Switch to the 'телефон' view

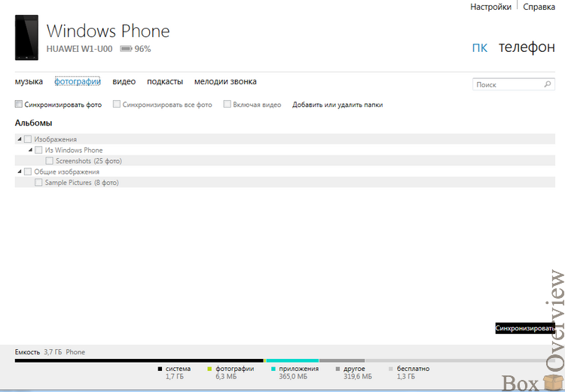click(x=527, y=47)
